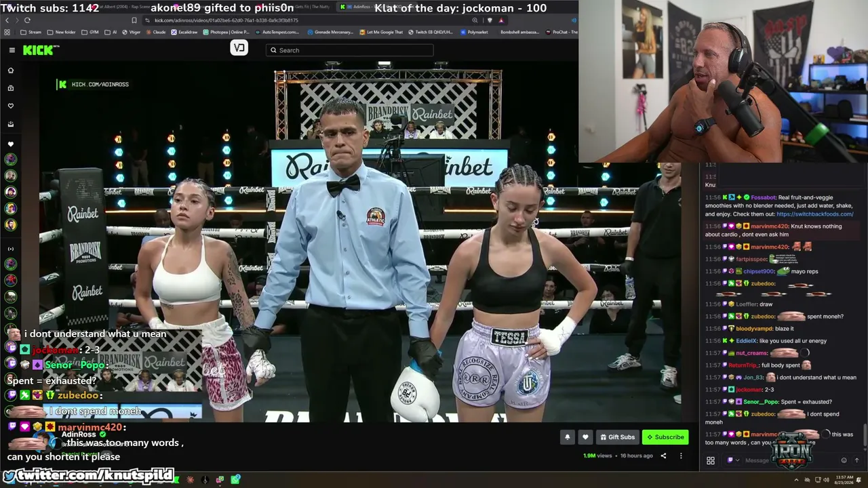Open video options three-dot menu

[x=681, y=455]
